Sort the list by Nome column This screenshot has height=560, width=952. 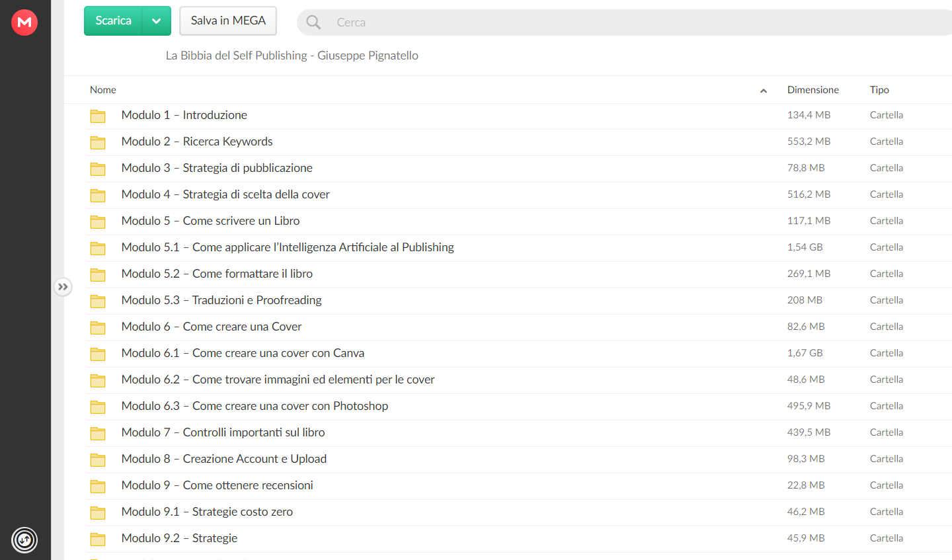pos(103,90)
